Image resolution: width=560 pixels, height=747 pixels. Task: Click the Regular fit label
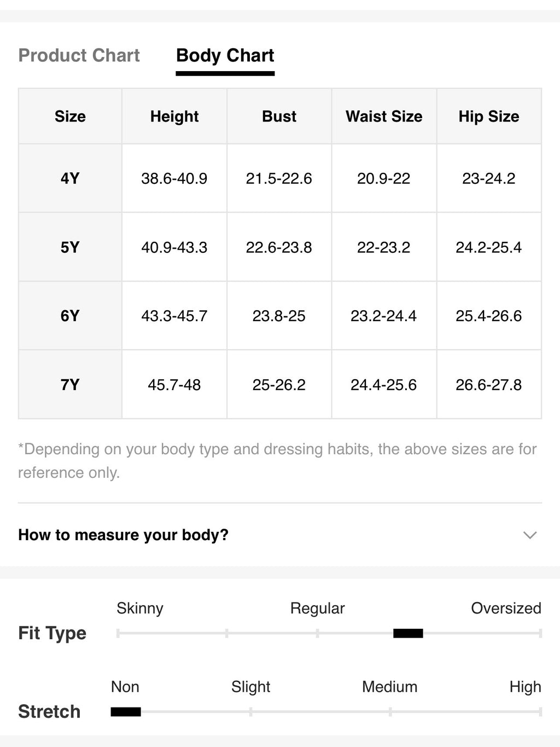[x=317, y=608]
